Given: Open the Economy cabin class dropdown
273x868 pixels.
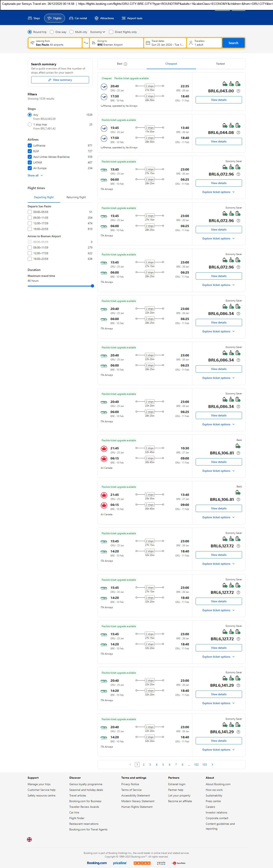Looking at the screenshot, I should (x=98, y=32).
